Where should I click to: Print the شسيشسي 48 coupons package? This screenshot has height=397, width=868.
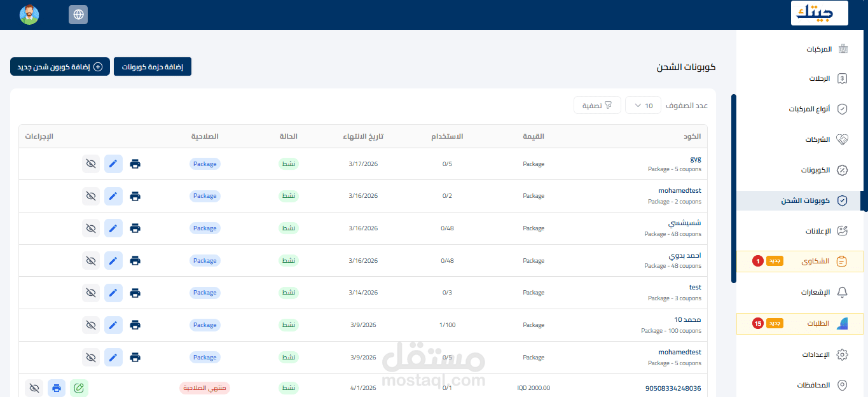135,228
